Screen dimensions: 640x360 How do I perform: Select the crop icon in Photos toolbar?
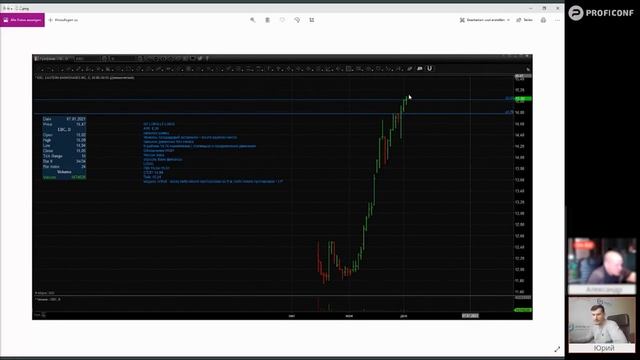point(312,20)
